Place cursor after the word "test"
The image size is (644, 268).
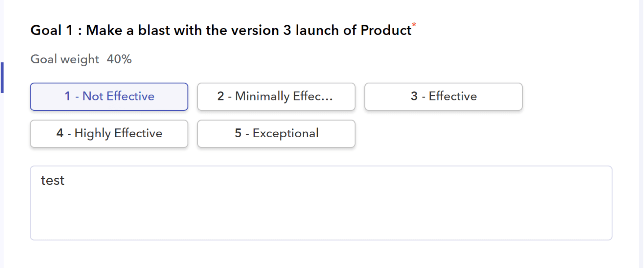65,181
